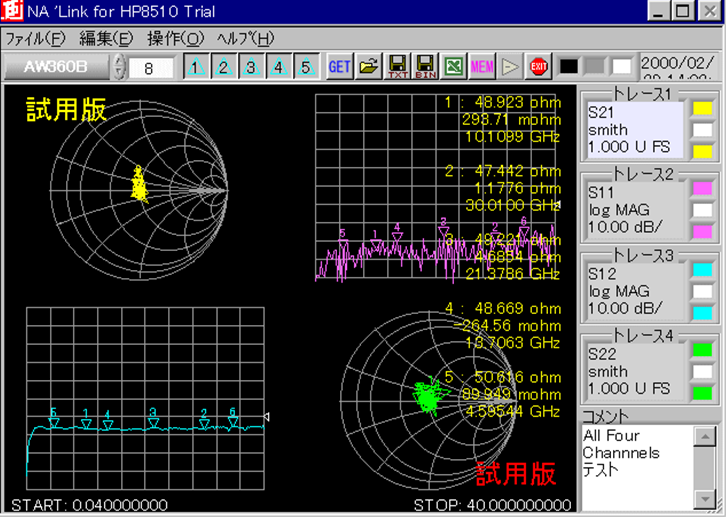Click the cyan S12 log MAG plot

coord(145,398)
